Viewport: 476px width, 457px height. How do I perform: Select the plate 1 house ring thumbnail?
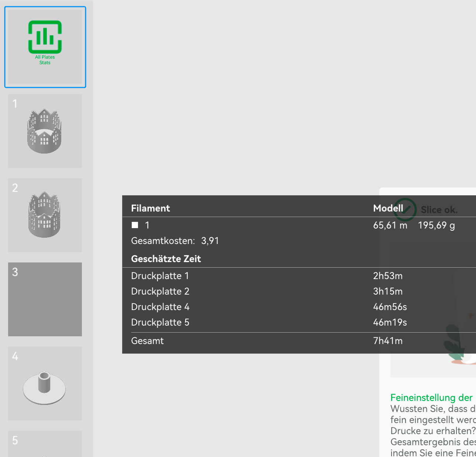tap(45, 131)
